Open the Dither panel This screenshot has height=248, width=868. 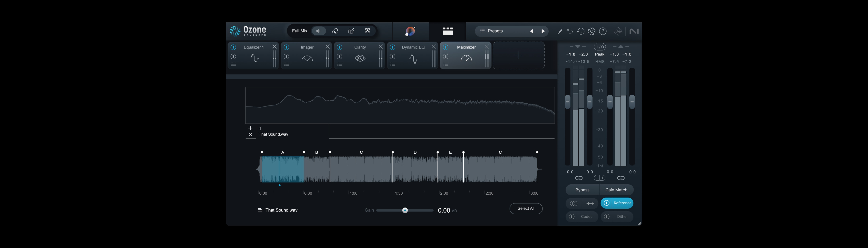tap(622, 217)
